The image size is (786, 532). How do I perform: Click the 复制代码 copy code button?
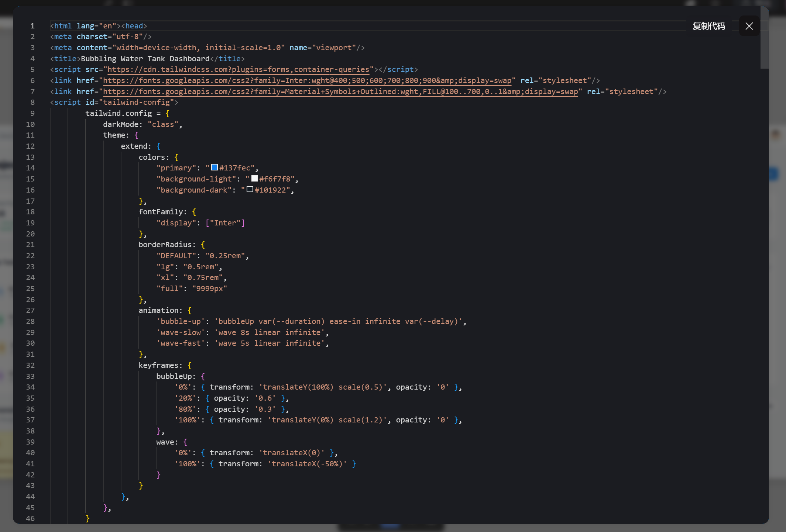708,26
